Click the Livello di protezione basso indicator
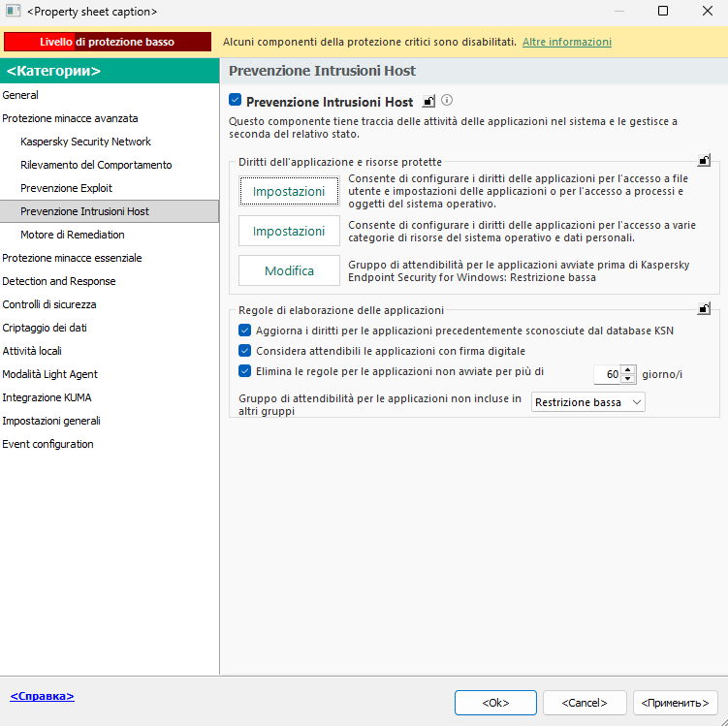This screenshot has width=728, height=726. (108, 42)
